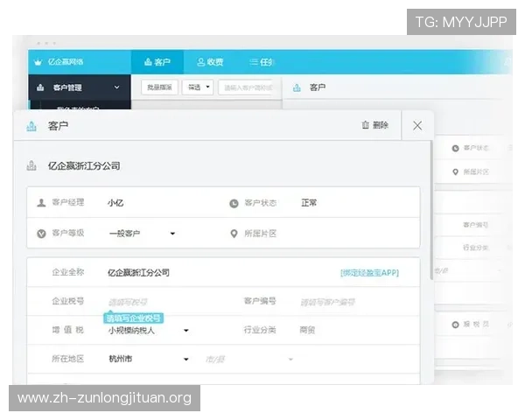The width and height of the screenshot is (525, 420).
Task: Click the dialog vertical scrollbar
Action: click(x=431, y=211)
